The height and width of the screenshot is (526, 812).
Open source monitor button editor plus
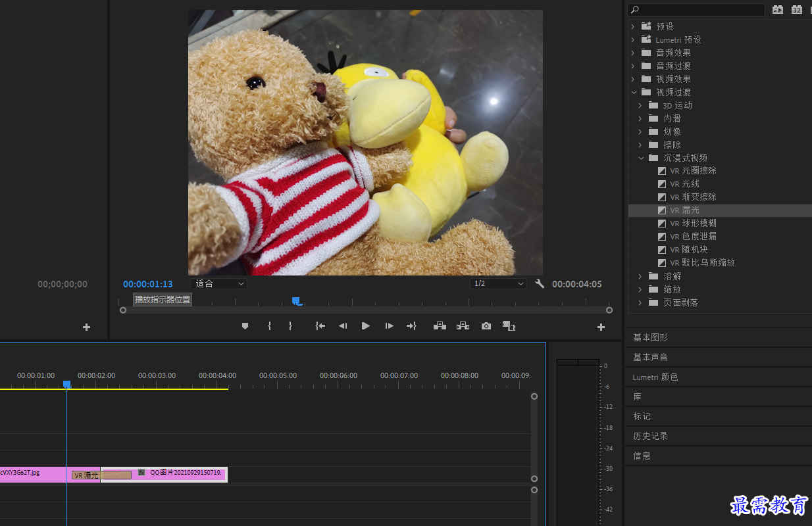tap(86, 327)
